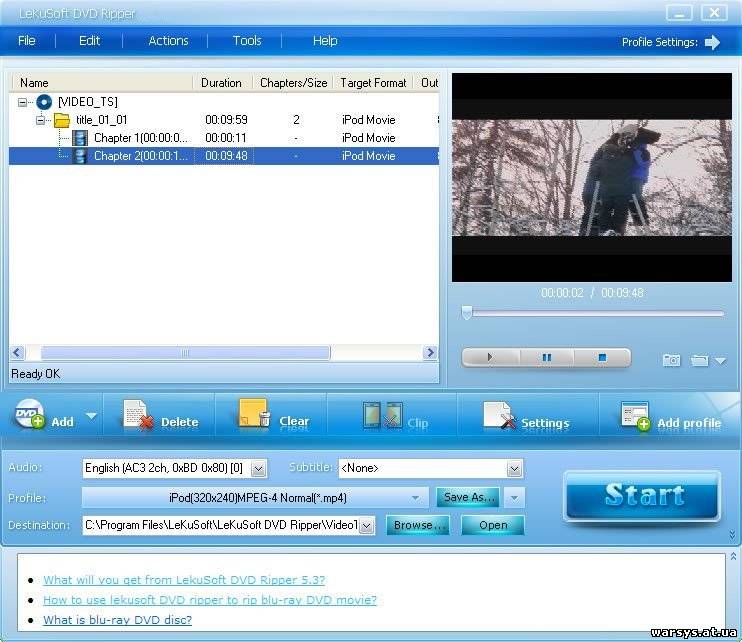Click the Open destination button

(x=493, y=525)
